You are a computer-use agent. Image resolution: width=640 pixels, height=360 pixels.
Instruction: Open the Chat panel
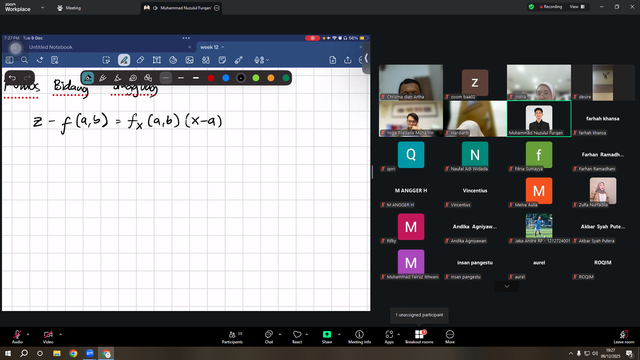pyautogui.click(x=269, y=336)
